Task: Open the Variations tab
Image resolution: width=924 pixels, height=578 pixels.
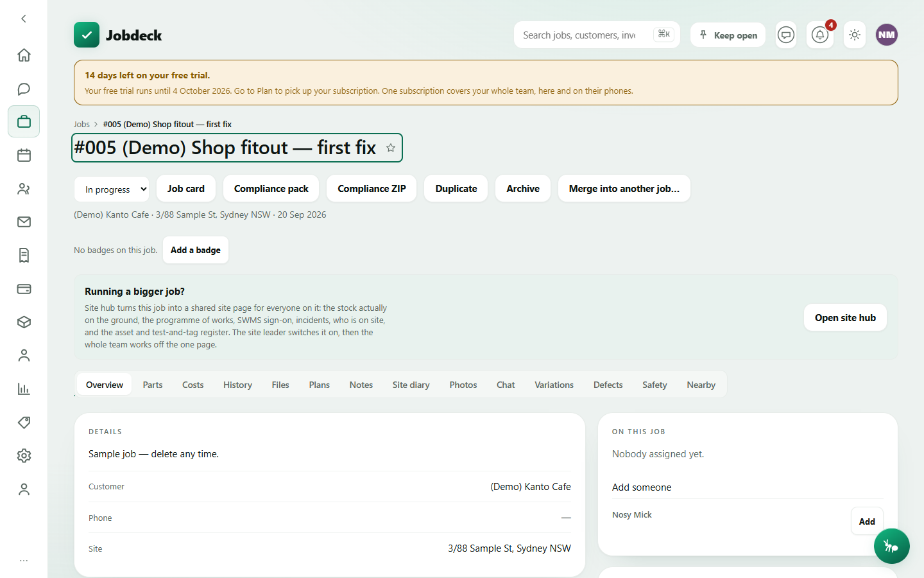Action: coord(554,385)
